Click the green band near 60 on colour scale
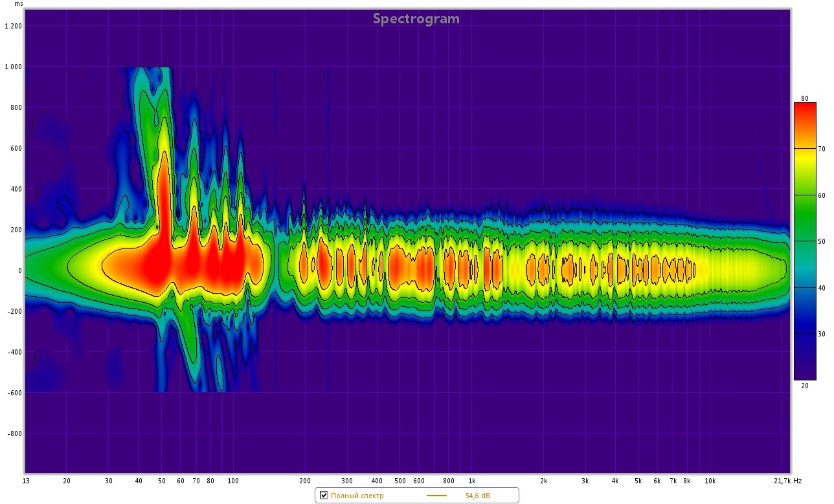 click(x=805, y=194)
